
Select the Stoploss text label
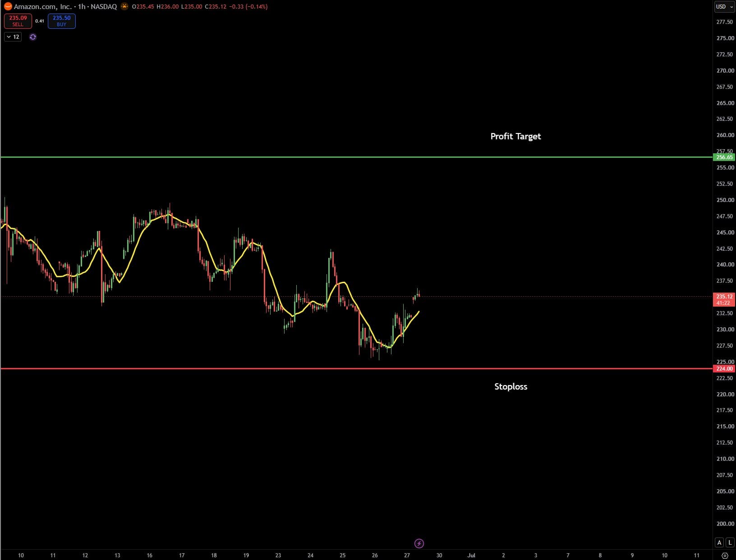(x=511, y=386)
